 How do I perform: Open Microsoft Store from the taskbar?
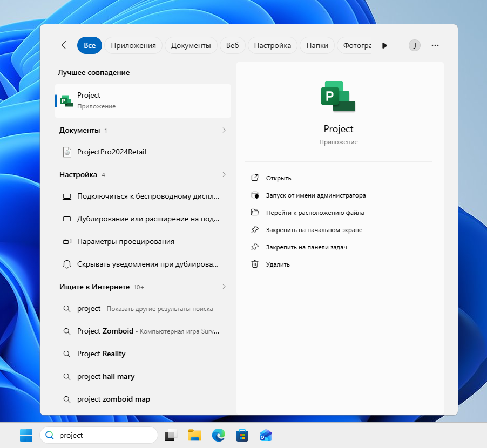[242, 435]
